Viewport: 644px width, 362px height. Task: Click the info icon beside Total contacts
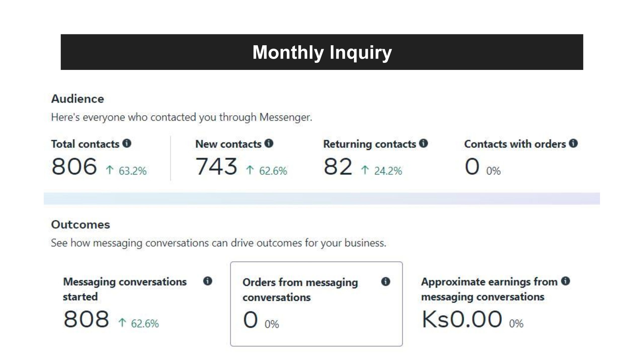(x=127, y=143)
